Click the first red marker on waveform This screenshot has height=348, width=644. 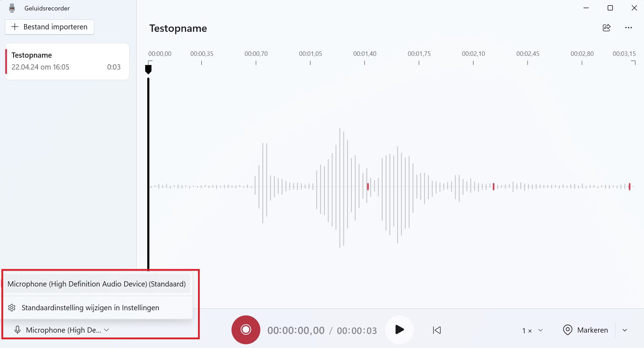pyautogui.click(x=368, y=187)
